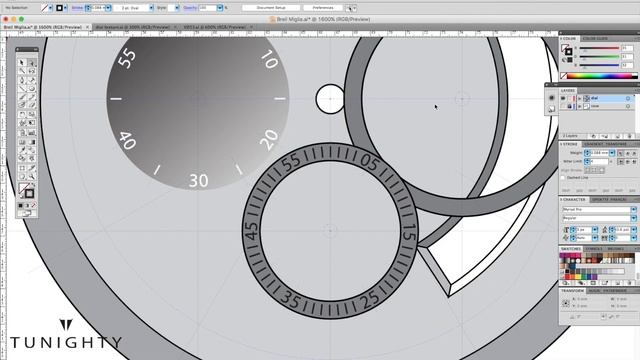Select the Line Segment tool
The image size is (640, 360).
click(22, 89)
